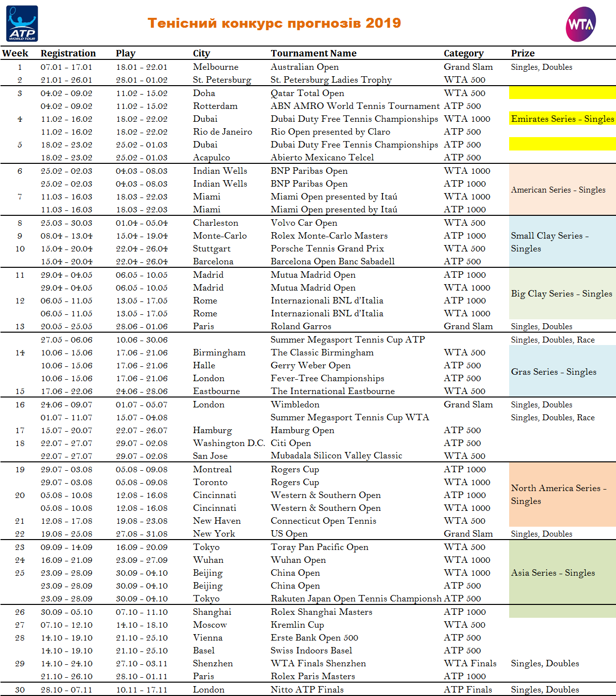
Task: Select 'Abierto Mexicano Telcel' tournament
Action: (x=322, y=157)
